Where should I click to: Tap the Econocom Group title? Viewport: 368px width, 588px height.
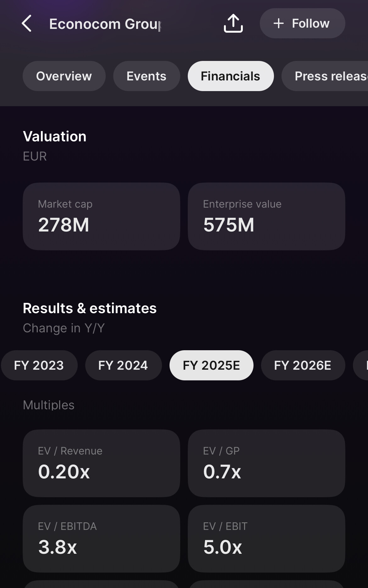coord(105,24)
